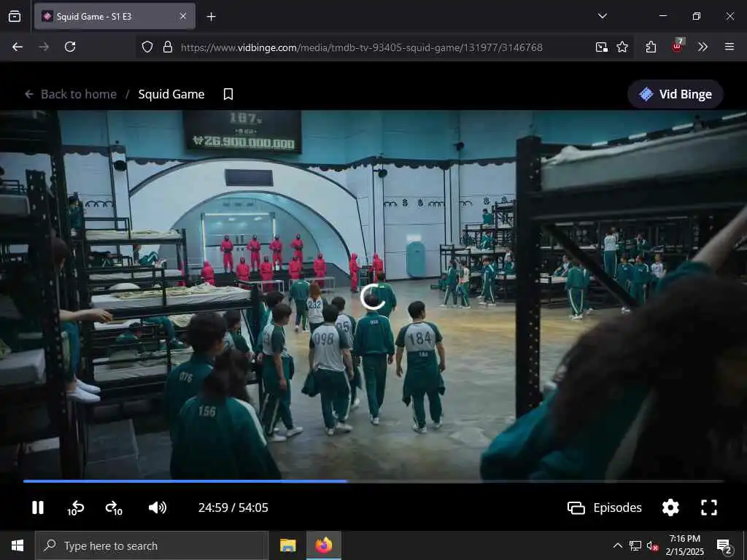
Task: Go back to home link
Action: tap(71, 94)
